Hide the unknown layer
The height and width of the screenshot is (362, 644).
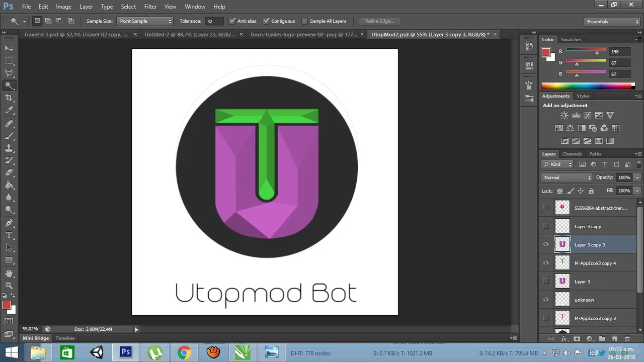546,300
